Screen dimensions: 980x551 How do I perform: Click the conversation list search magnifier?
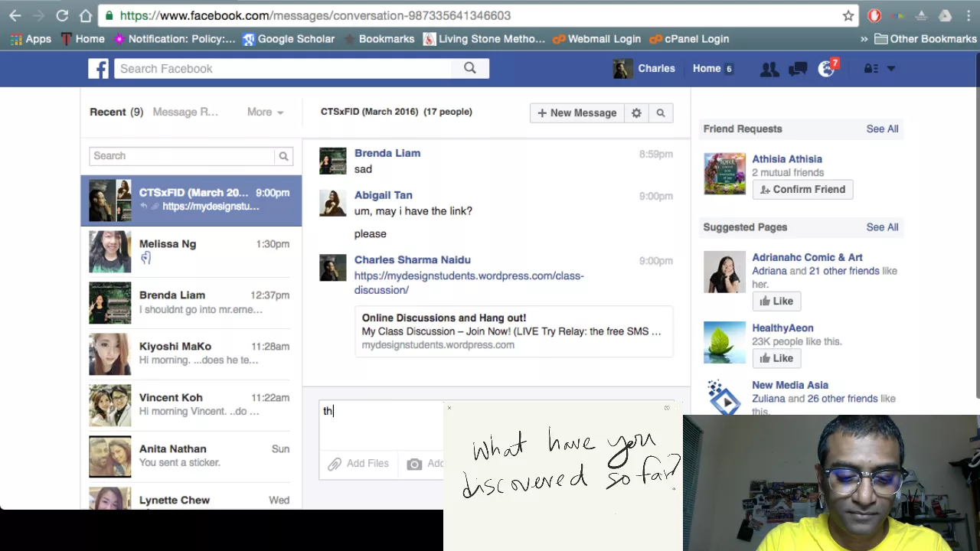tap(283, 156)
